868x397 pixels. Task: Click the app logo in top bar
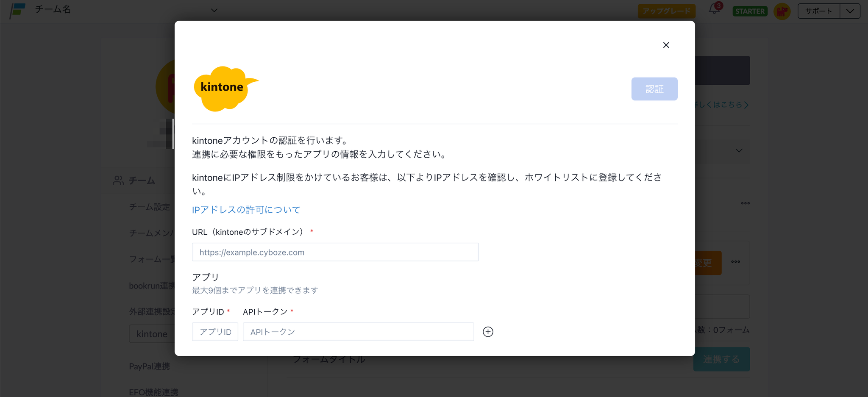tap(17, 11)
